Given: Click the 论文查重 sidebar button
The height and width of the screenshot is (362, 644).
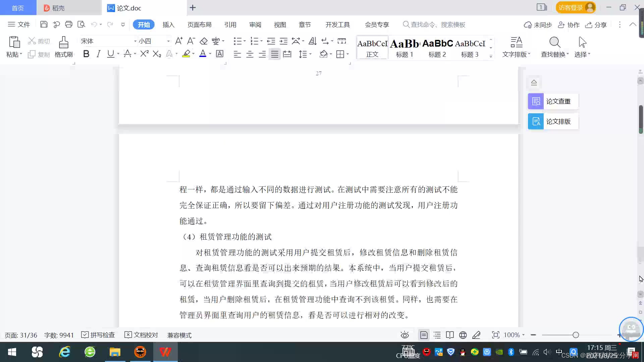Looking at the screenshot, I should click(553, 101).
